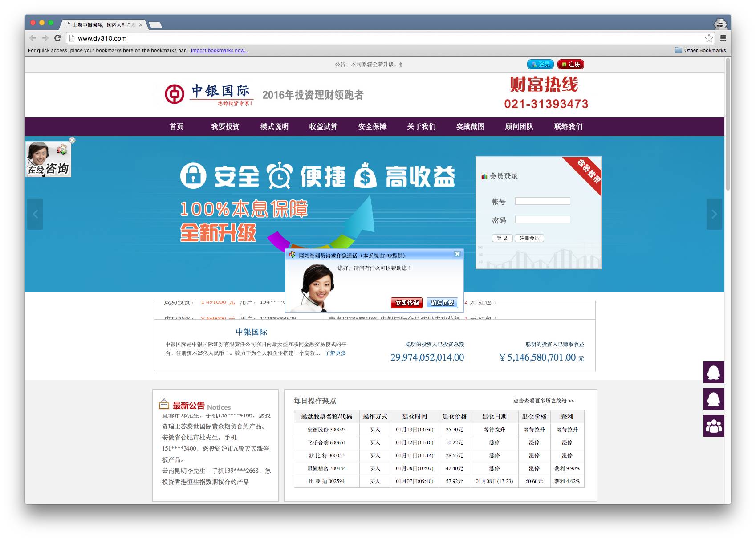Click the 60.60元 exit price cell
This screenshot has height=540, width=756.
pos(534,481)
